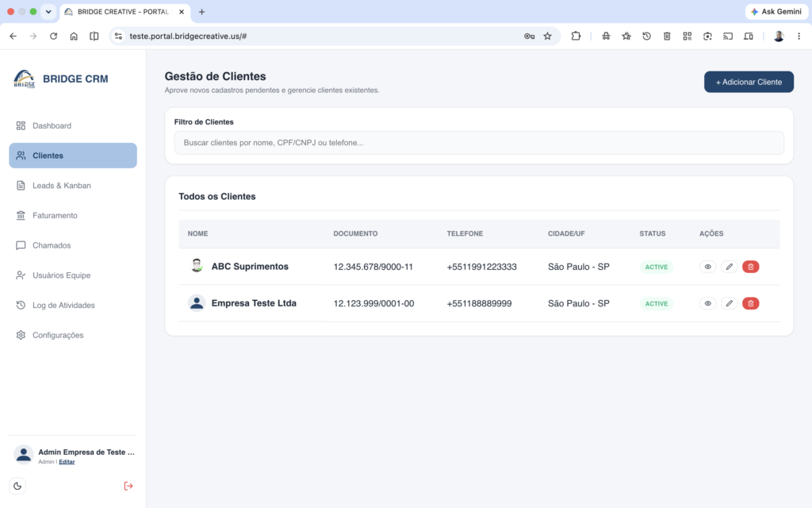Open the saved password key icon
812x508 pixels.
point(529,37)
